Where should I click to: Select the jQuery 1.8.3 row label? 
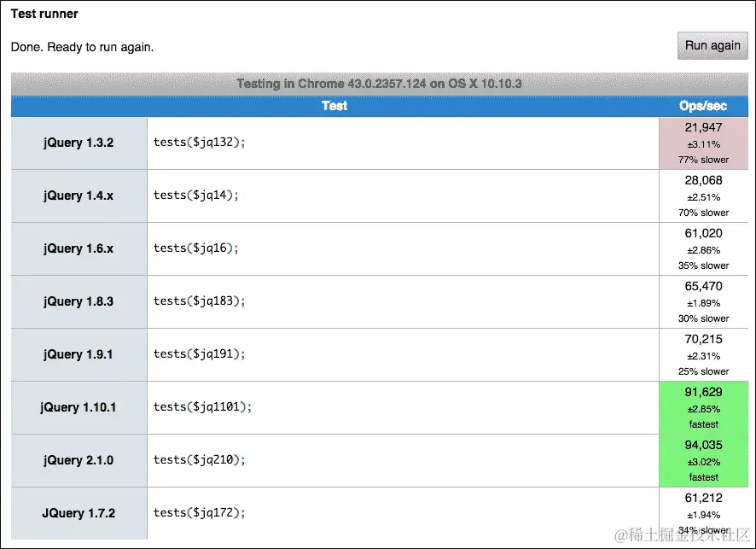point(79,302)
